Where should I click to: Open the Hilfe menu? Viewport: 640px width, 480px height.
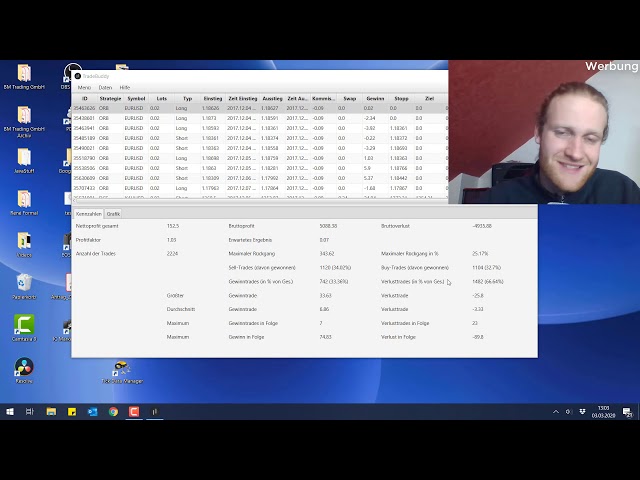125,88
